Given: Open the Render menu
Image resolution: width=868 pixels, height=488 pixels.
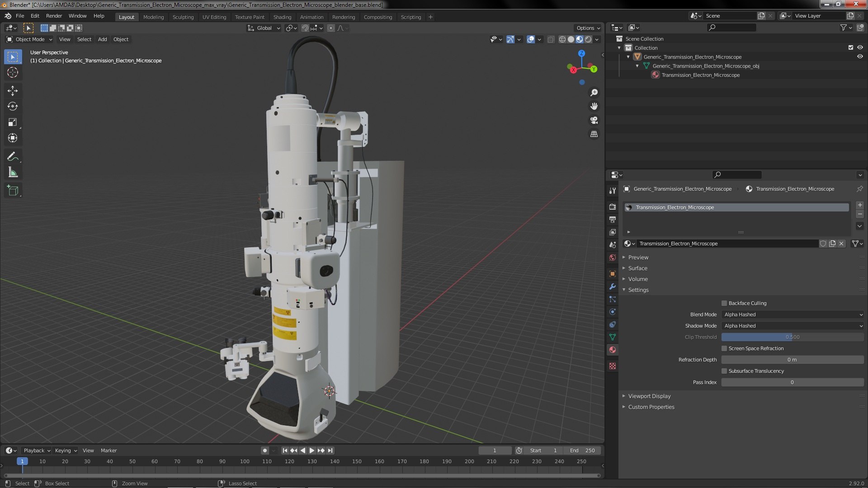Looking at the screenshot, I should pyautogui.click(x=54, y=16).
